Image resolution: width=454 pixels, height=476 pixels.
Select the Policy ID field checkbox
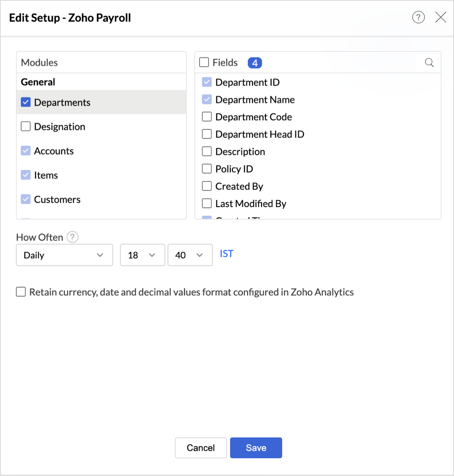point(207,169)
